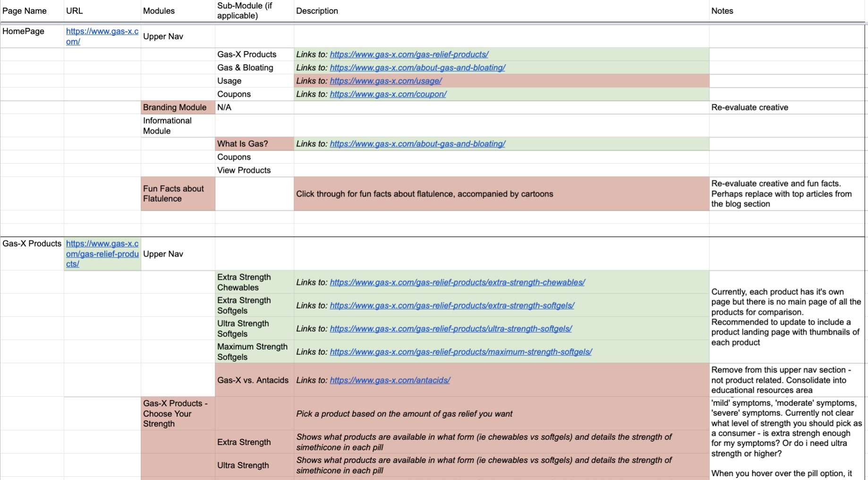Image resolution: width=868 pixels, height=480 pixels.
Task: Select the Modules header cell
Action: tap(178, 11)
